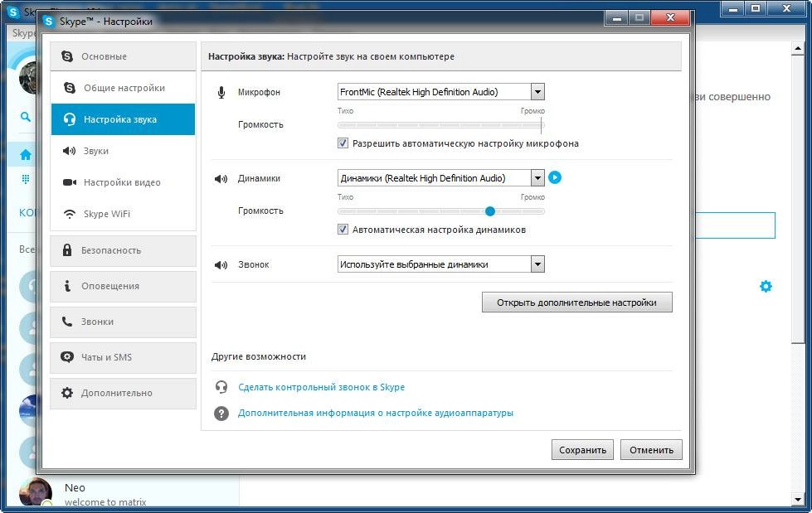812x513 pixels.
Task: Click Neo's avatar in the contact list
Action: (x=35, y=491)
